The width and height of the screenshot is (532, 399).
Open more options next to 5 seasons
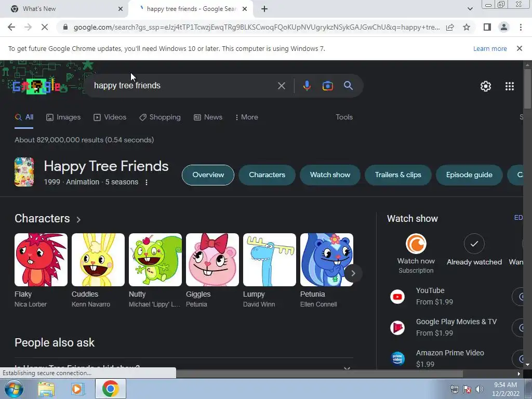tap(146, 182)
